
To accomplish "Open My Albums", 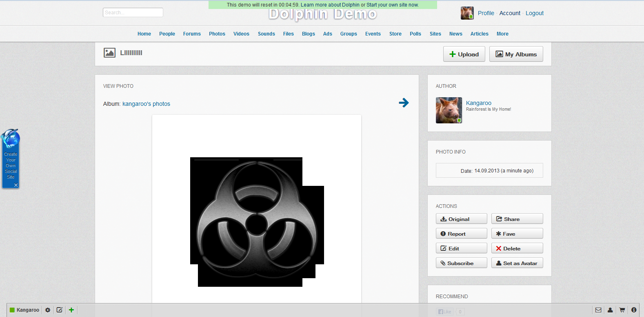I will [516, 54].
